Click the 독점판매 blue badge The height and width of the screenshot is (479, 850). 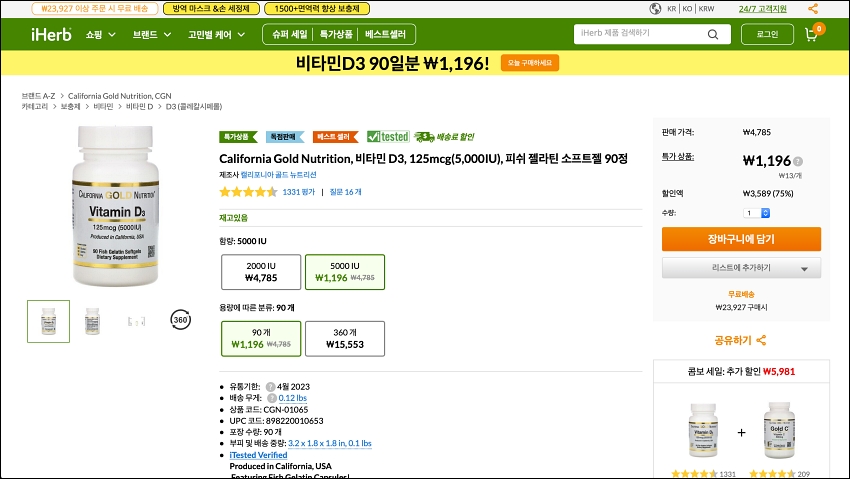coord(285,137)
